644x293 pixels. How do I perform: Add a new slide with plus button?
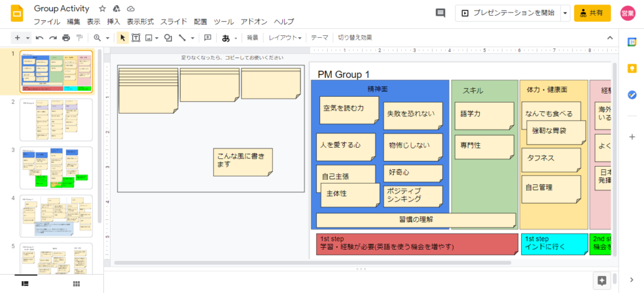point(17,38)
